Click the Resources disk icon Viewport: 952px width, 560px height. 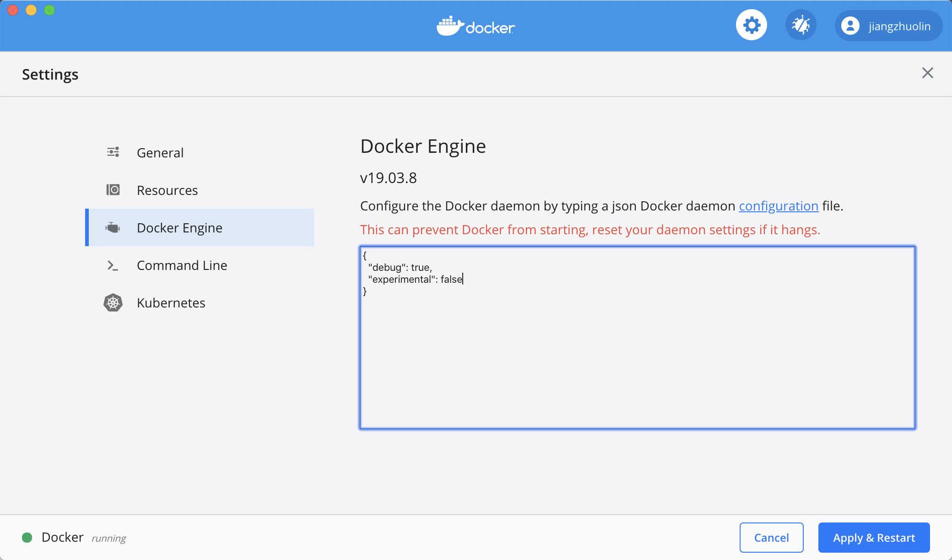[113, 189]
